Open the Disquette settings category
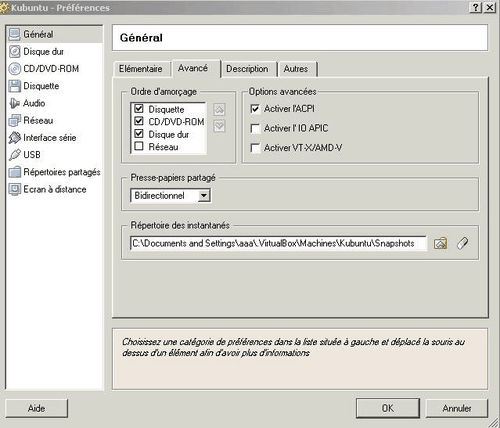The width and height of the screenshot is (500, 428). tap(41, 86)
